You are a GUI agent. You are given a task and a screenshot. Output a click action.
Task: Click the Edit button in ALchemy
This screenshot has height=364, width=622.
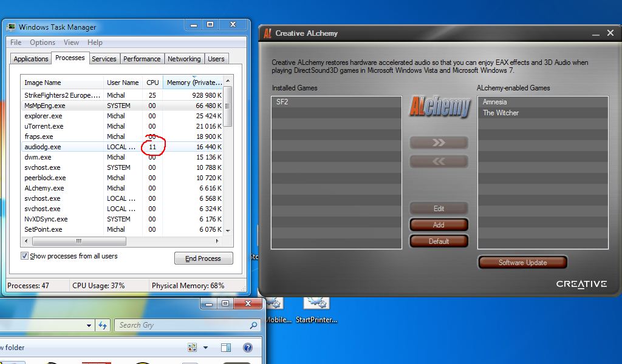pos(439,208)
